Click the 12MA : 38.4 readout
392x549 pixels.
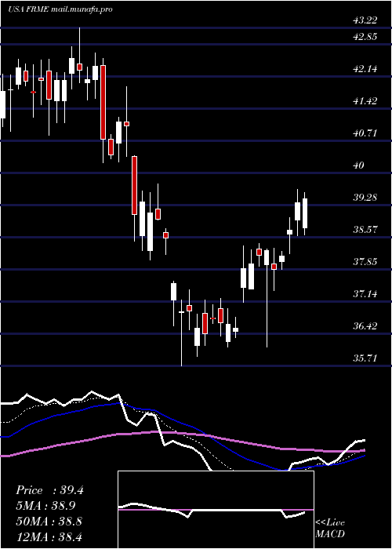(x=49, y=536)
